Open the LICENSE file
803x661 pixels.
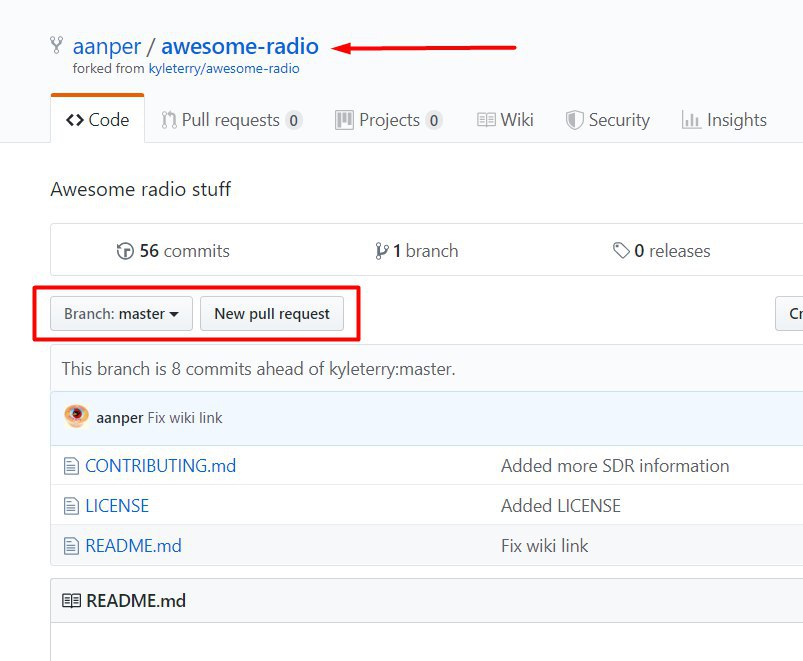[117, 506]
